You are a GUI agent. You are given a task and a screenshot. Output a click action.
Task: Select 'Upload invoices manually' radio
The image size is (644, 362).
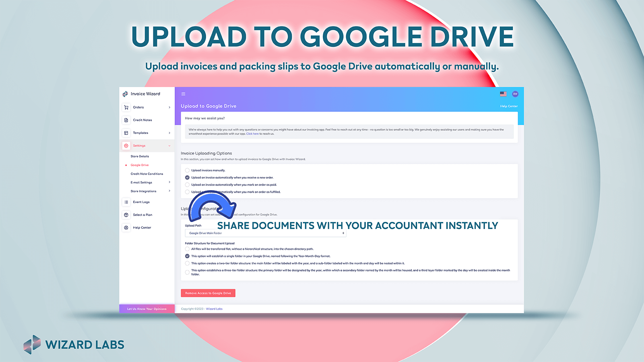coord(187,171)
